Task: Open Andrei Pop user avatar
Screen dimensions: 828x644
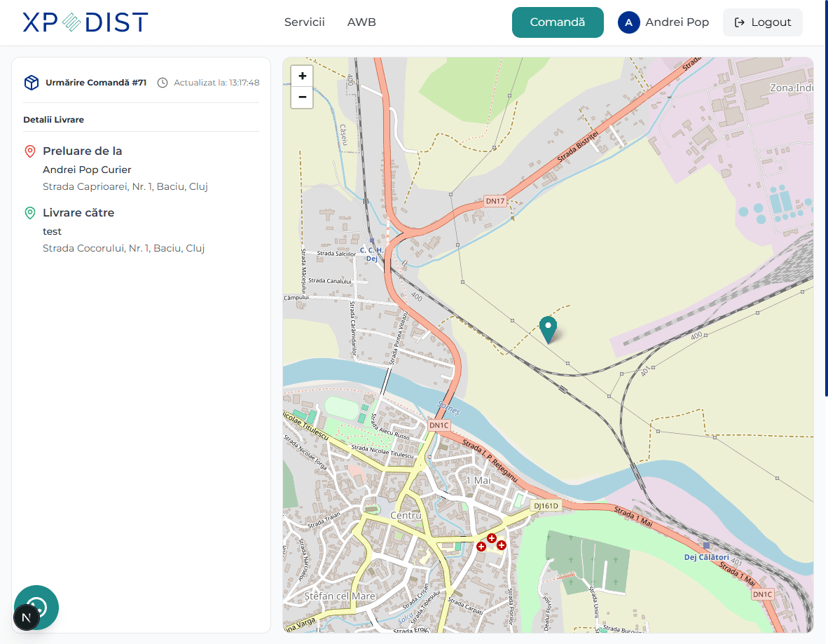Action: coord(628,22)
